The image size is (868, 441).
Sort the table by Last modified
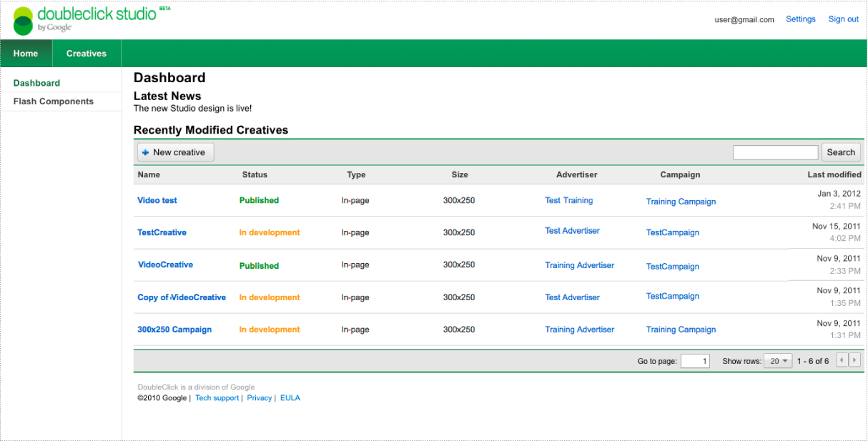click(x=834, y=174)
